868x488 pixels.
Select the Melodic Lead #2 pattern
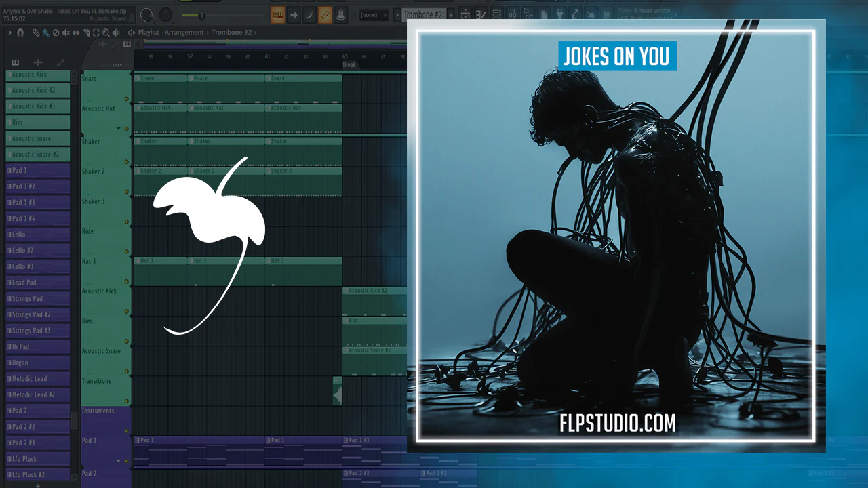coord(38,394)
